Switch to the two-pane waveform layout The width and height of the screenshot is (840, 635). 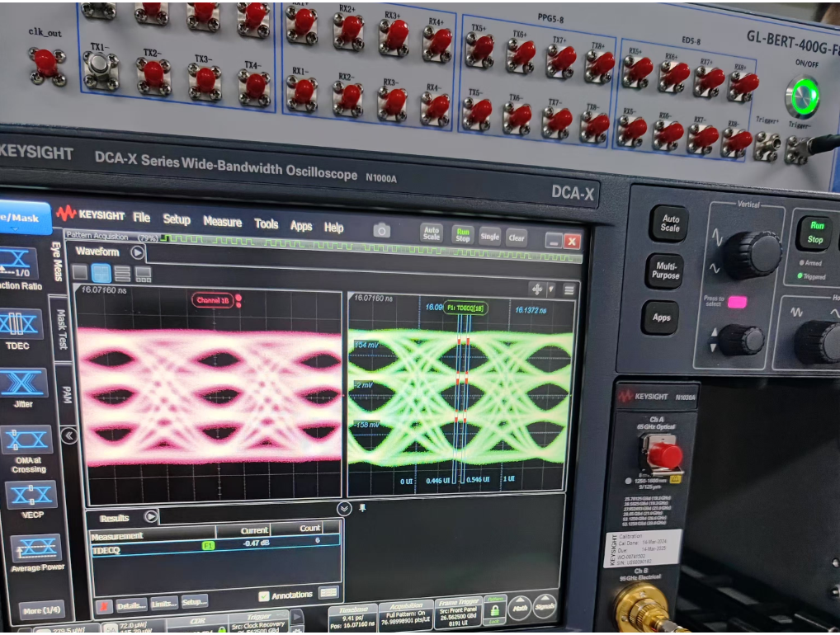click(x=101, y=273)
